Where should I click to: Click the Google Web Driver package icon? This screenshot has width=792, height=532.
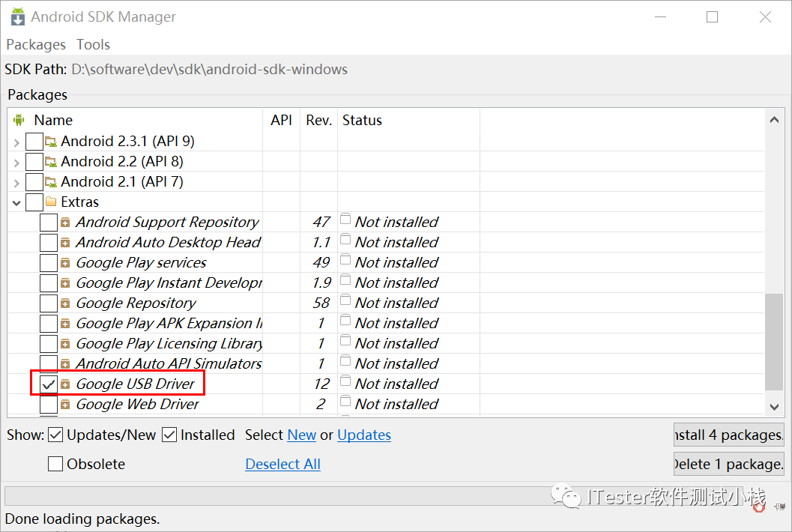[65, 405]
